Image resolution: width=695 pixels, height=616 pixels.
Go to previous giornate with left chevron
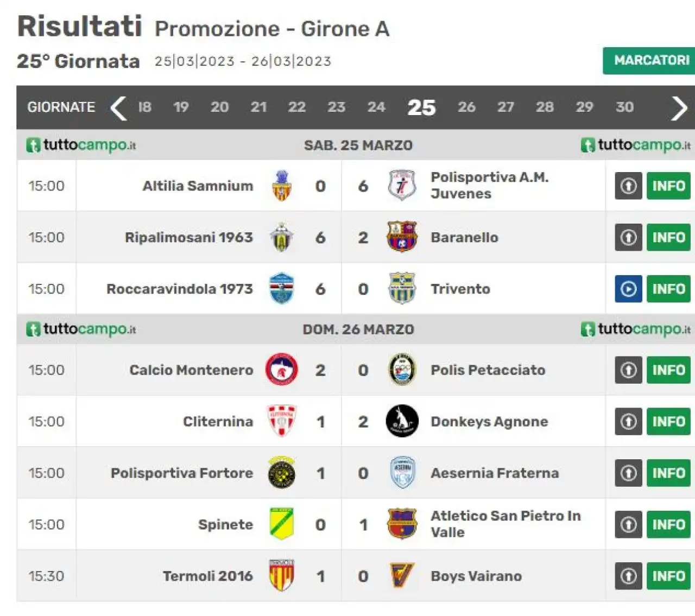(118, 107)
